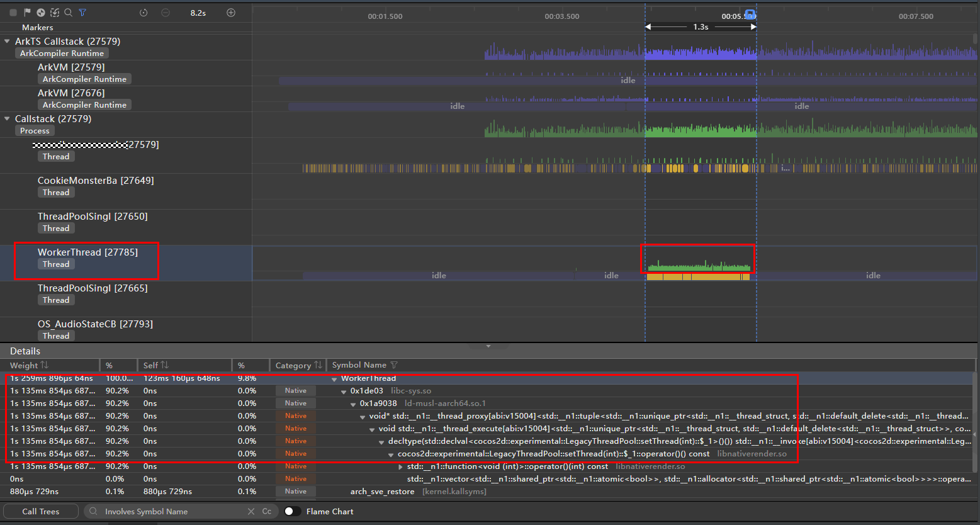The image size is (980, 525).
Task: Collapse the 0x1a9038 ld-musl-aarch64.so.1 node
Action: 353,404
